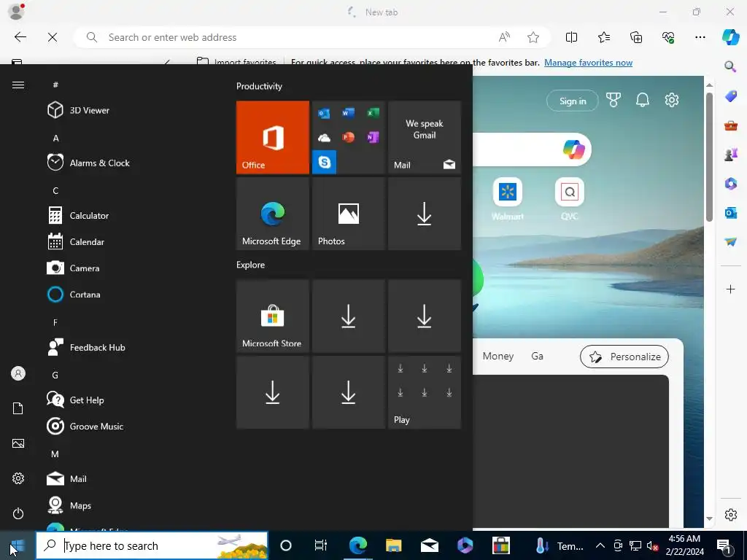Open the Play tile folder

coord(425,392)
